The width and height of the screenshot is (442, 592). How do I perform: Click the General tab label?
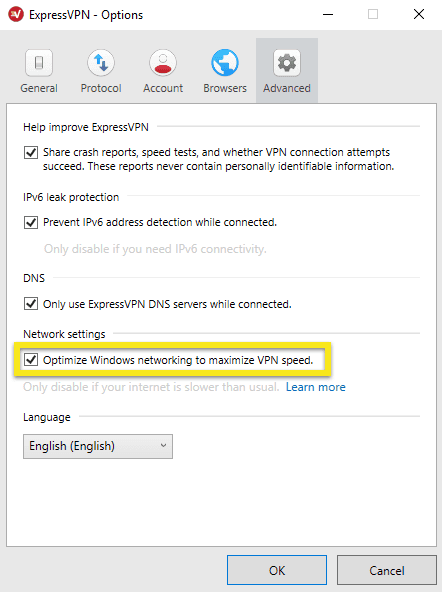39,88
